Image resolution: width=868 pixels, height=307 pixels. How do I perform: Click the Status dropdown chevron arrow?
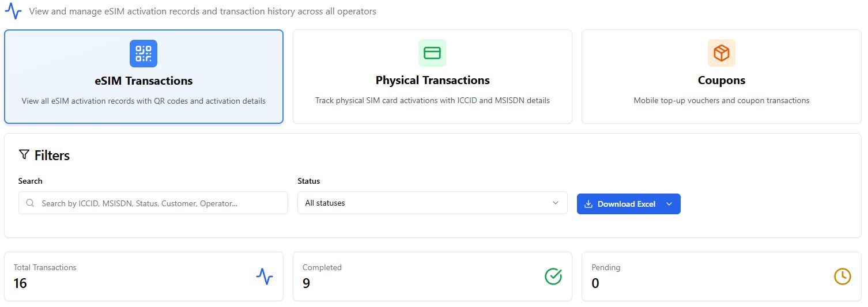click(556, 203)
